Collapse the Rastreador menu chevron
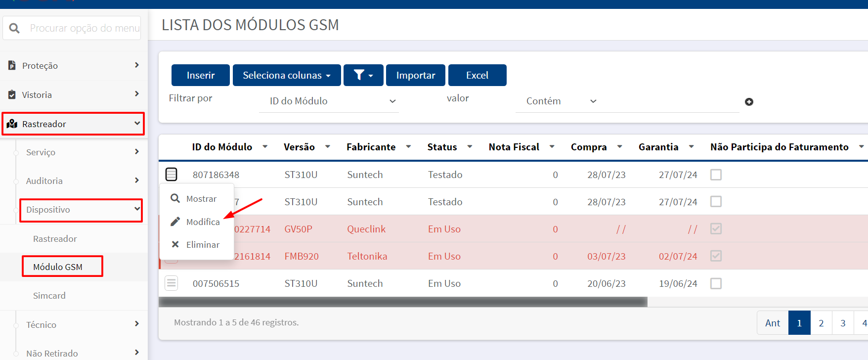This screenshot has height=360, width=868. pos(137,123)
